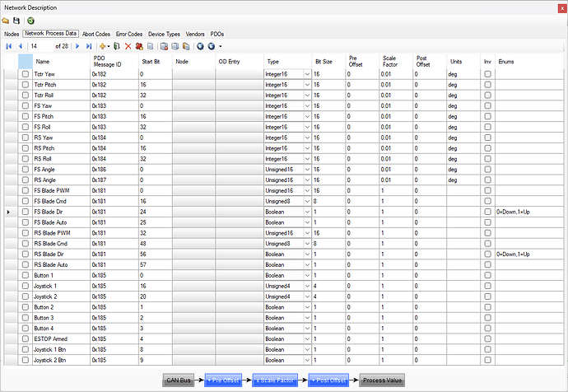568x392 pixels.
Task: Open the dropdown arrow after the globe icons
Action: click(221, 46)
